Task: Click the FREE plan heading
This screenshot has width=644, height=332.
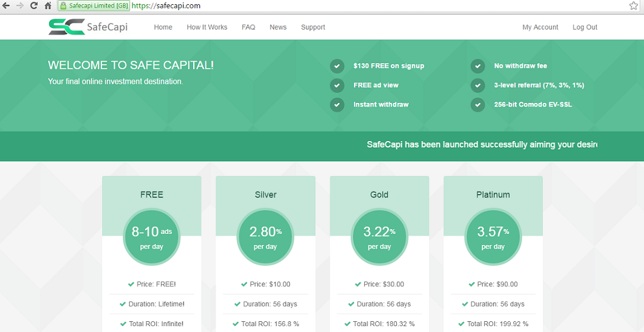Action: [x=151, y=195]
